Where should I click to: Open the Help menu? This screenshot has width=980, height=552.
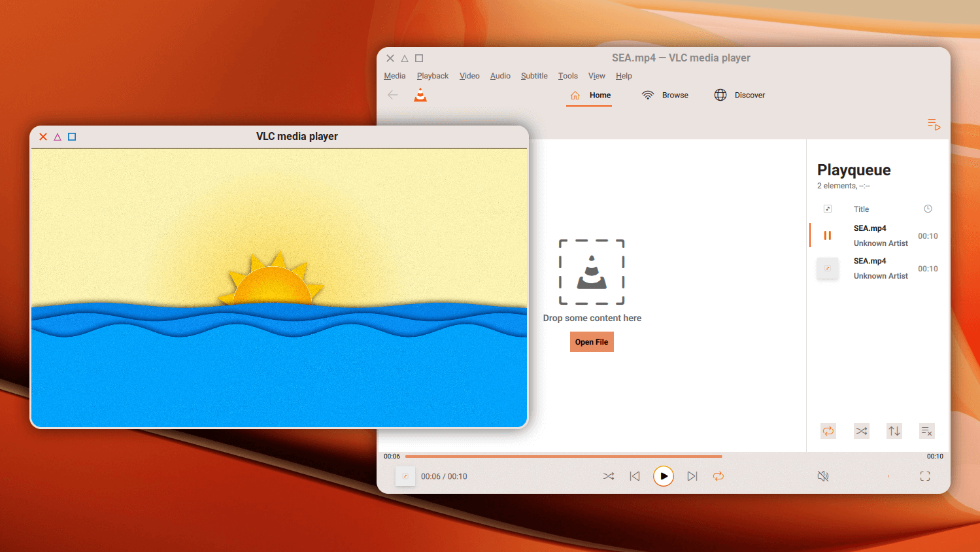pos(624,76)
